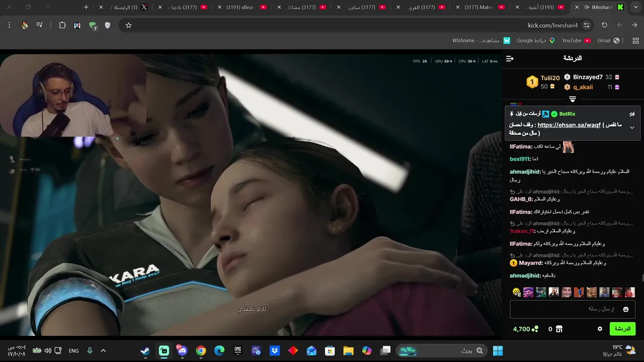Open the Gmail bookmark
This screenshot has width=644, height=362.
pos(608,40)
